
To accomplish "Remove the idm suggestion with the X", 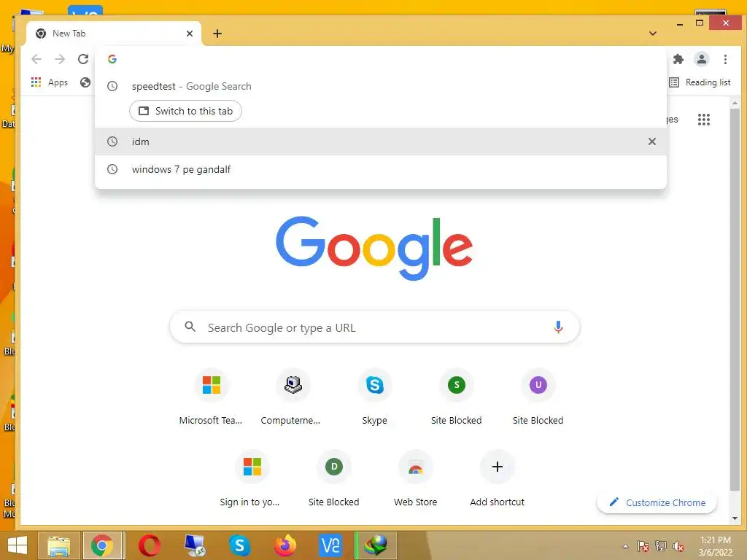I will [x=651, y=141].
